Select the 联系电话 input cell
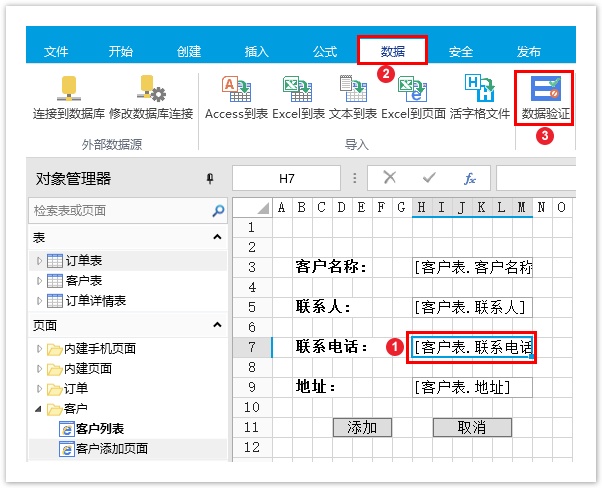This screenshot has width=602, height=488. [471, 347]
